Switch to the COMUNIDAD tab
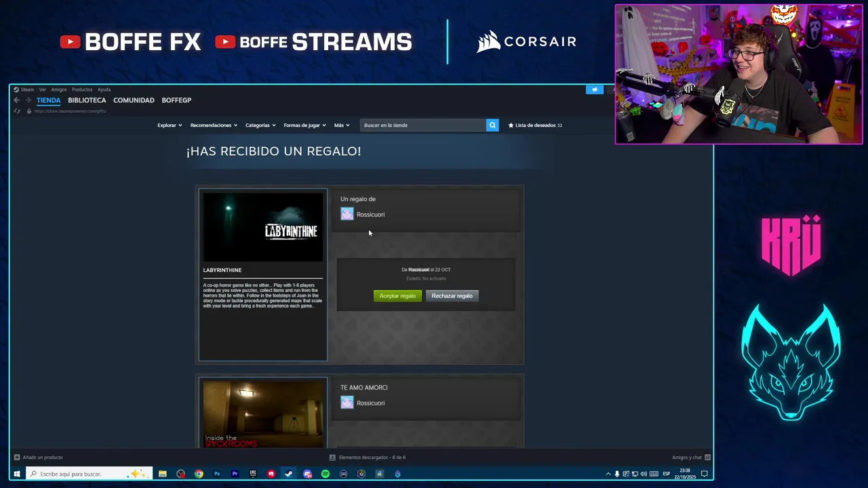 (x=134, y=100)
